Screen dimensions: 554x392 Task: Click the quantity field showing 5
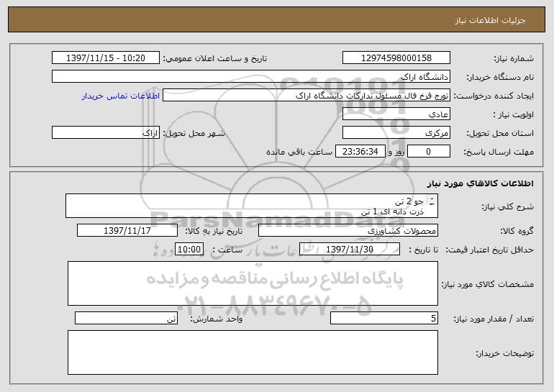(x=384, y=318)
